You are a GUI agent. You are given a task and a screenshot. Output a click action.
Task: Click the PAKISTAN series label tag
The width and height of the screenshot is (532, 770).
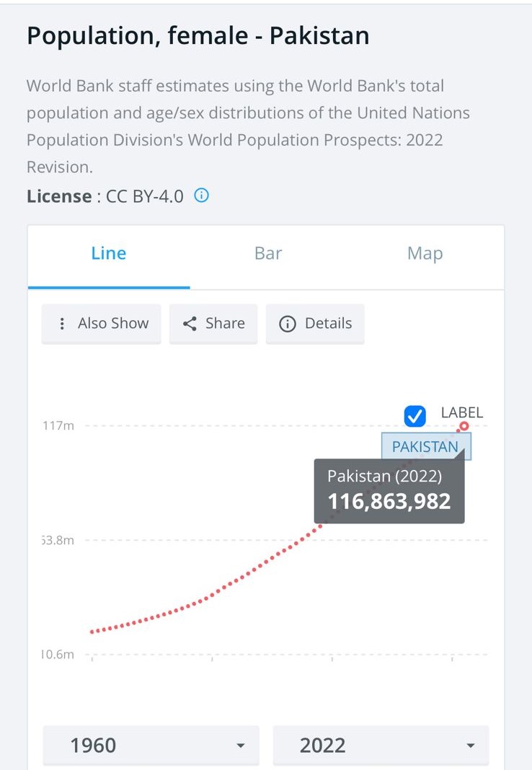click(x=425, y=447)
